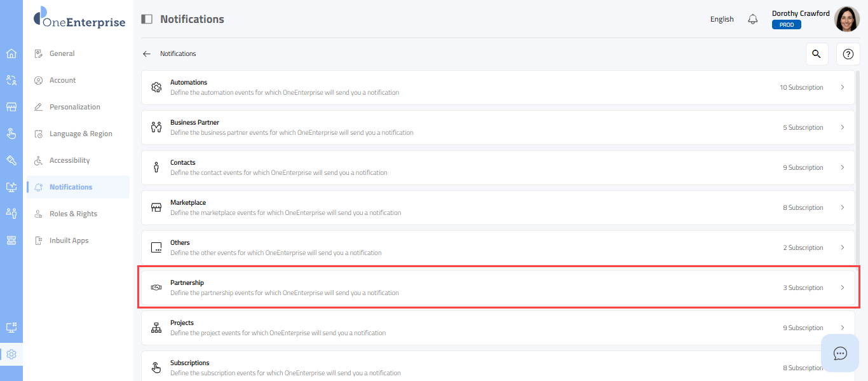Click the search magnifier button

(x=817, y=54)
